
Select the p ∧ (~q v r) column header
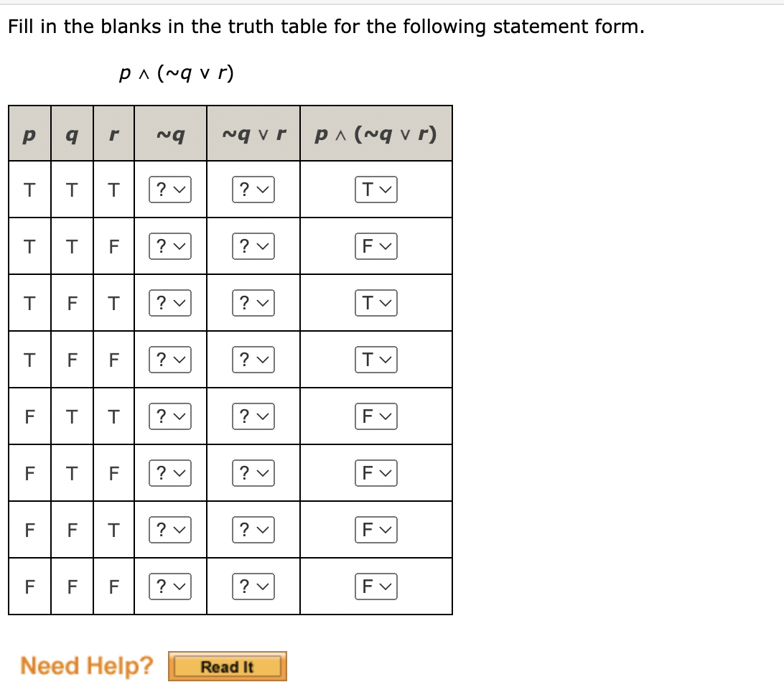click(375, 134)
